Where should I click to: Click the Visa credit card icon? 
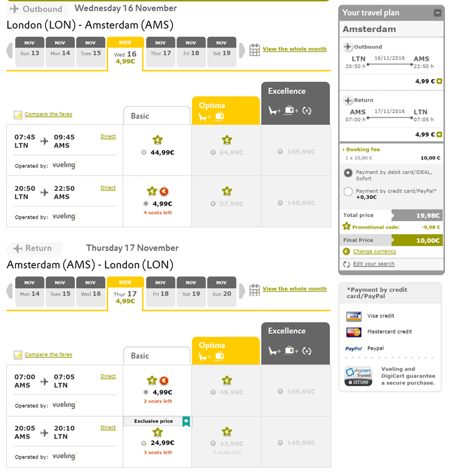[353, 316]
